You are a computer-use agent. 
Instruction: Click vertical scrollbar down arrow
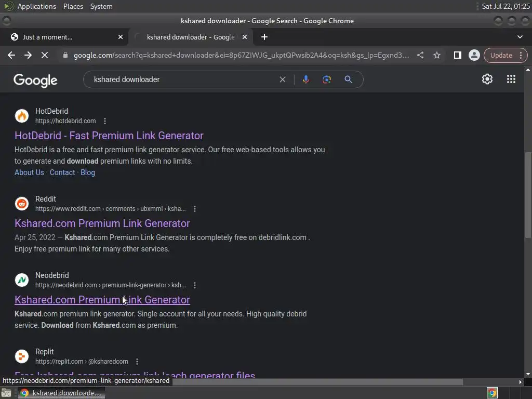pos(528,374)
